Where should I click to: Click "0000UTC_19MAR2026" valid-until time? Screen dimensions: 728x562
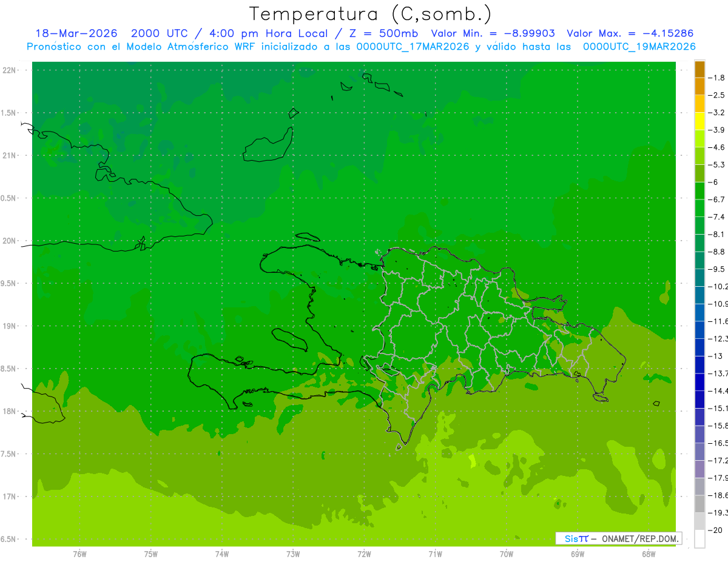(639, 47)
